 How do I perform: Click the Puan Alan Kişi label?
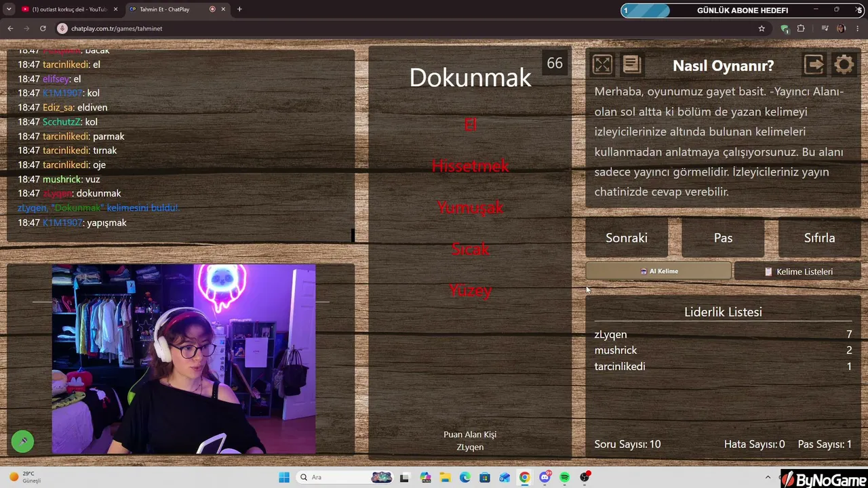(x=470, y=434)
